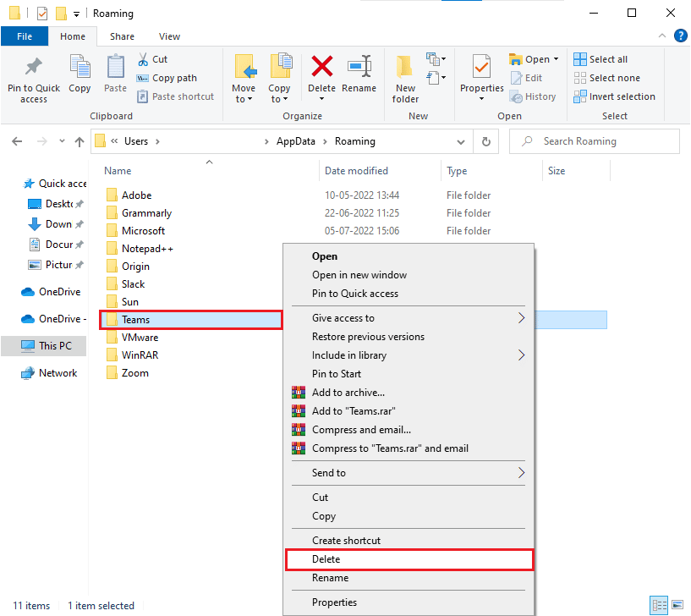Click the Users breadcrumb in address bar

135,141
